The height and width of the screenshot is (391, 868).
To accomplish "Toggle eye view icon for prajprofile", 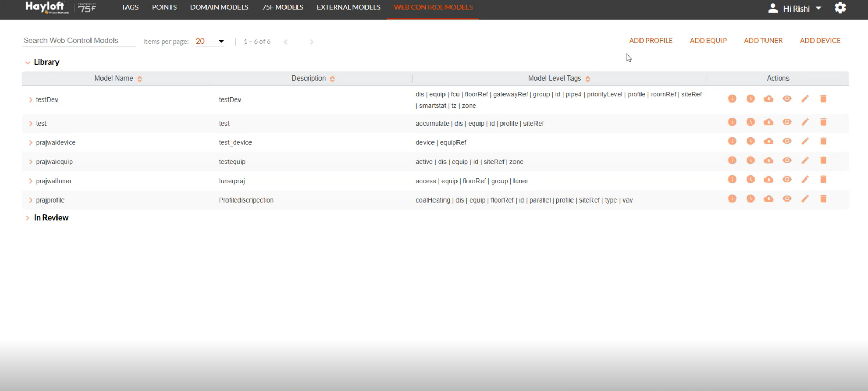I will (787, 199).
